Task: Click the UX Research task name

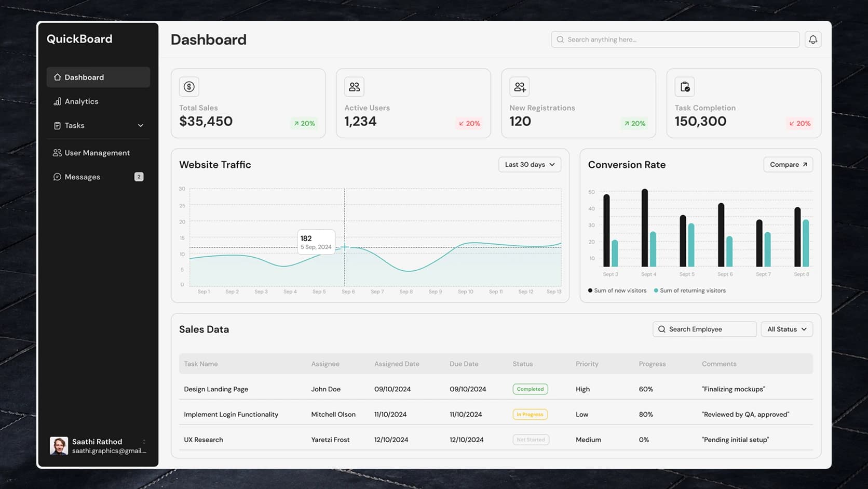Action: click(x=204, y=440)
